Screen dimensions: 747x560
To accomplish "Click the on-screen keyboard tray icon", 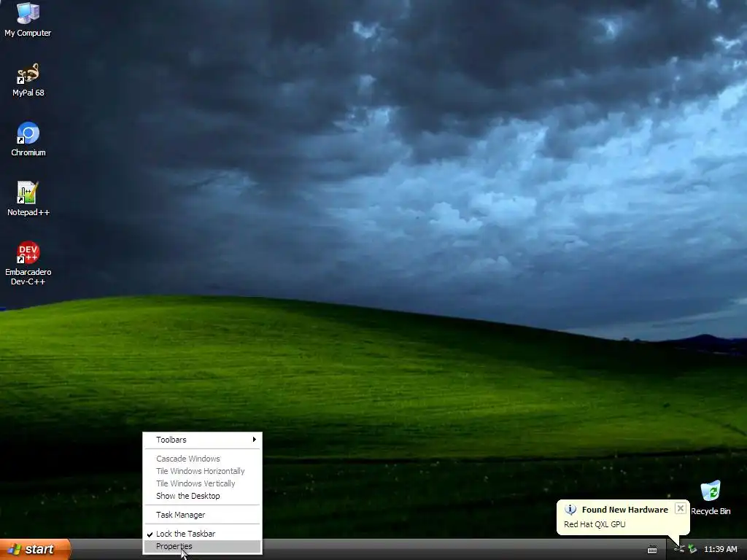I will click(x=652, y=550).
